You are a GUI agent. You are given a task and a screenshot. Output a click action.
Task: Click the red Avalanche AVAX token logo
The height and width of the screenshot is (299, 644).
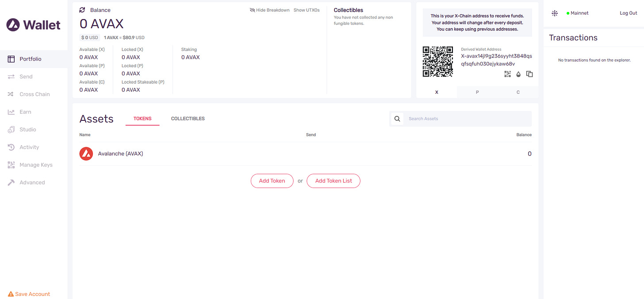[x=86, y=154]
